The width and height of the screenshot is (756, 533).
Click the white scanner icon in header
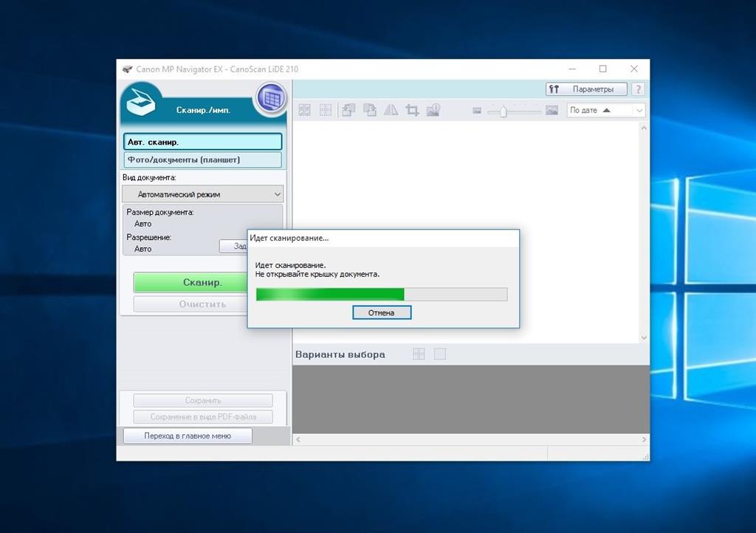140,102
